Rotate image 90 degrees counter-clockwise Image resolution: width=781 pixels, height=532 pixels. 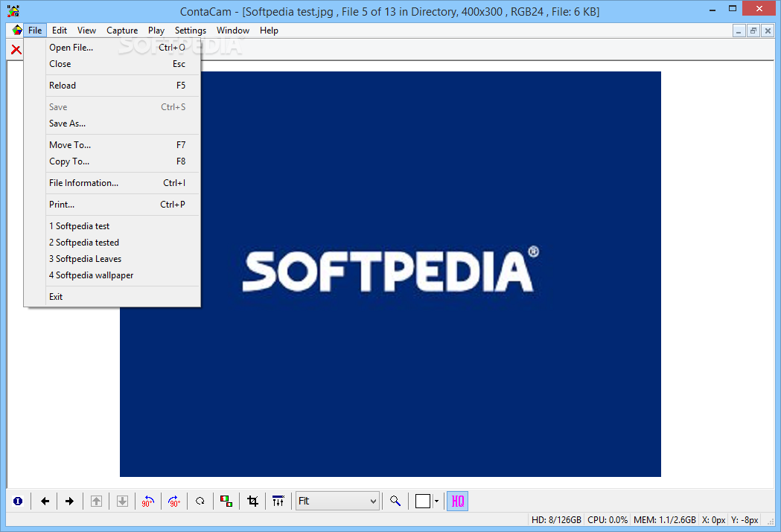click(148, 501)
